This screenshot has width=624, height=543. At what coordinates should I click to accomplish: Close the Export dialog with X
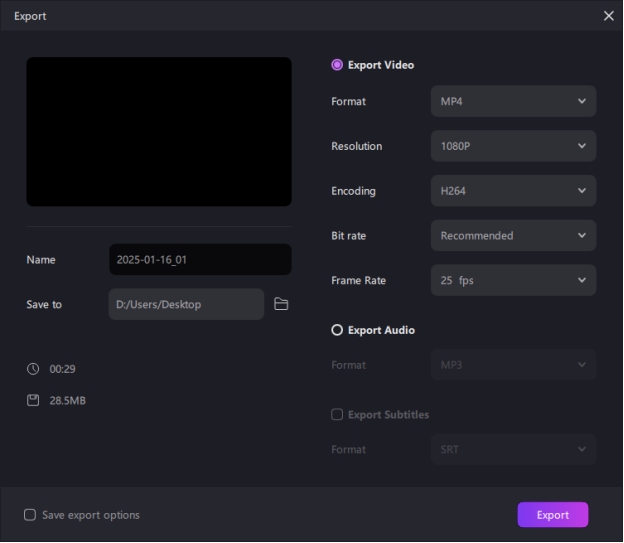(608, 16)
